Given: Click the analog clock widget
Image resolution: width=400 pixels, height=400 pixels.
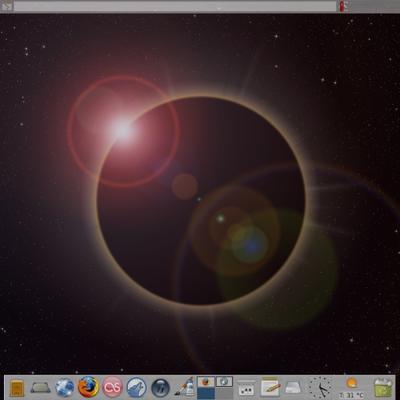Looking at the screenshot, I should coord(320,388).
